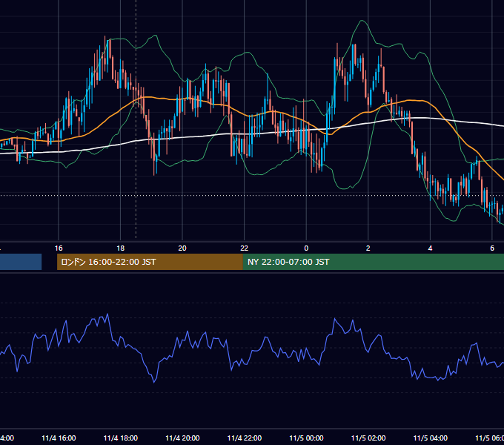Click the London 16:00-22:00 JST session bar
Viewport: 504px width, 445px height.
[150, 262]
